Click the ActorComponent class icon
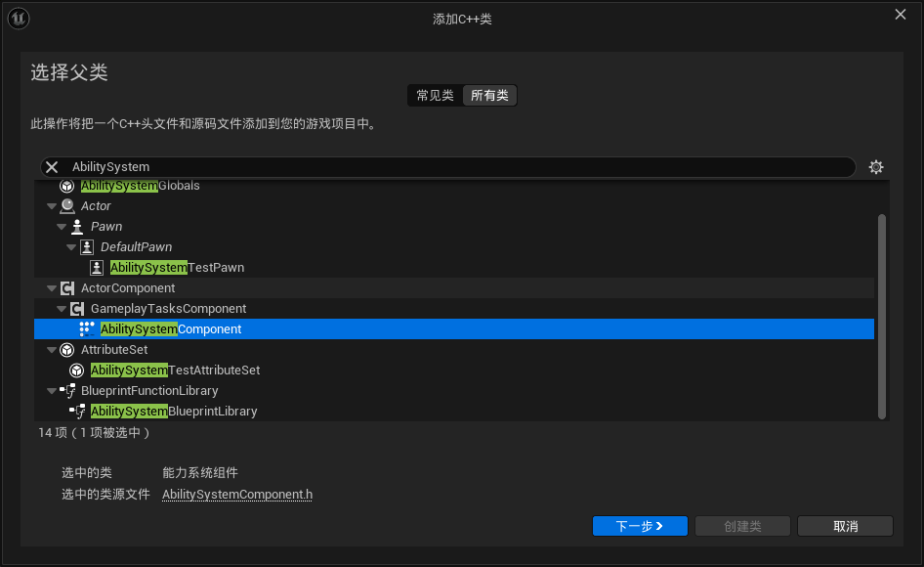Image resolution: width=924 pixels, height=567 pixels. [x=67, y=288]
